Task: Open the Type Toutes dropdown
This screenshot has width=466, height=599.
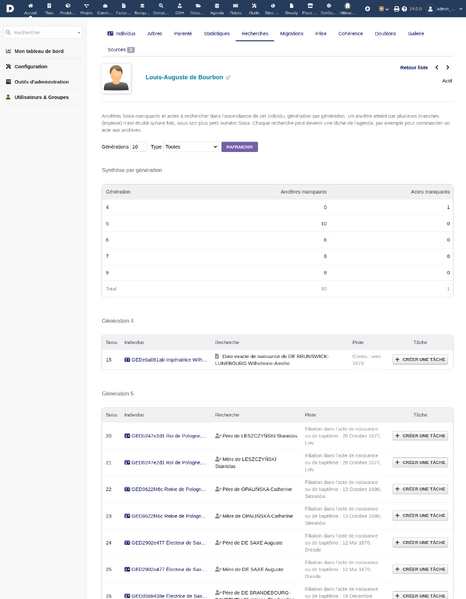Action: (x=191, y=147)
